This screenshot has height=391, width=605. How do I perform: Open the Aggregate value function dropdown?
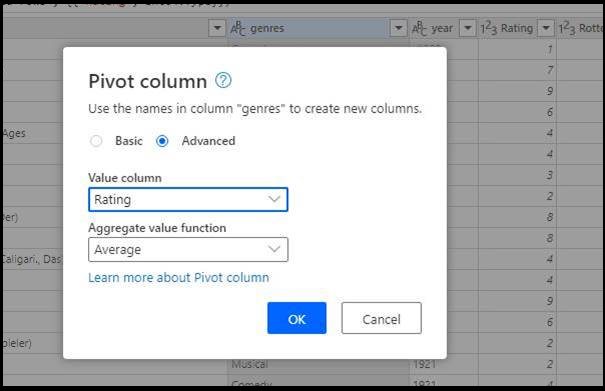click(188, 250)
